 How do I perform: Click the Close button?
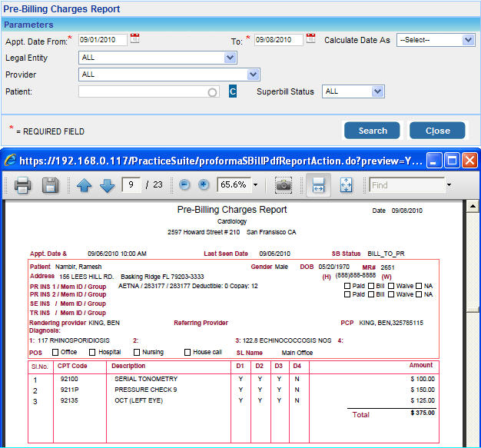[437, 131]
